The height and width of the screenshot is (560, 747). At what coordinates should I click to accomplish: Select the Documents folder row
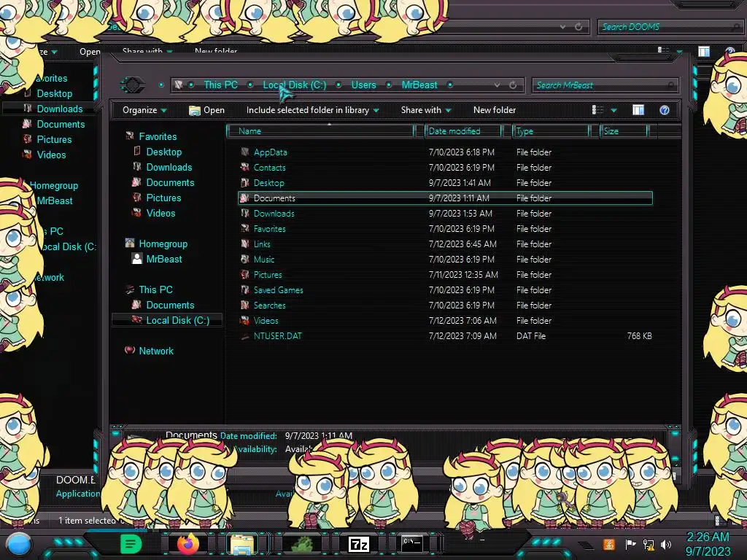click(x=445, y=198)
